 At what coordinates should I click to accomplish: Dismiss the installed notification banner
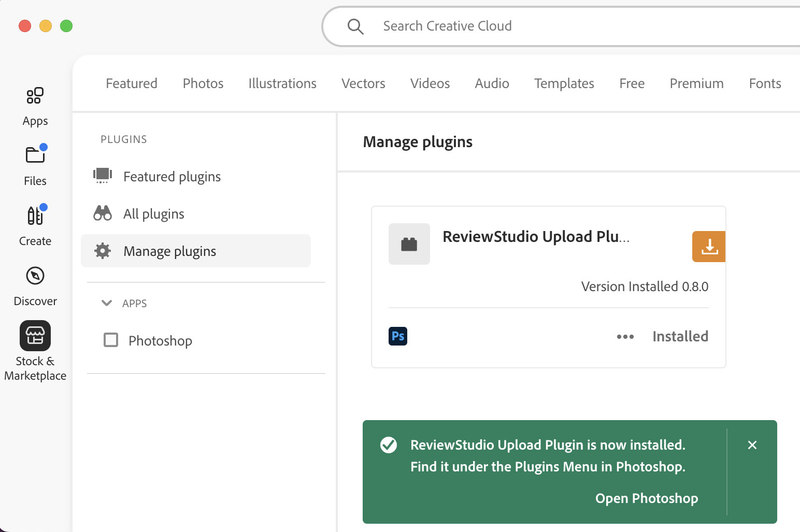pyautogui.click(x=752, y=445)
